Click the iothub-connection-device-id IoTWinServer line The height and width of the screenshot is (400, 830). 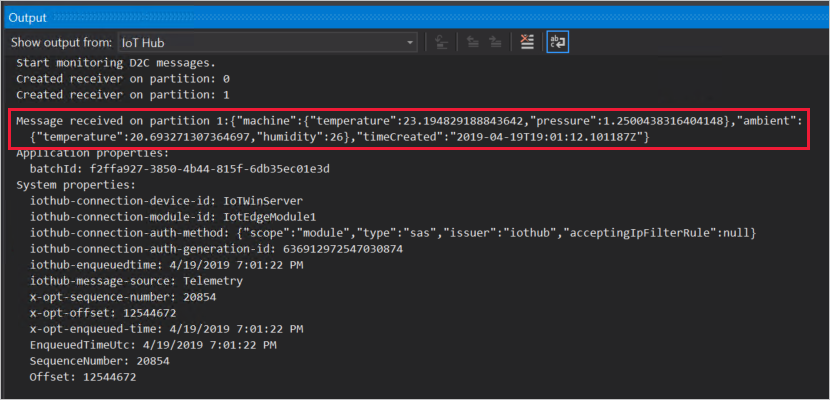167,201
